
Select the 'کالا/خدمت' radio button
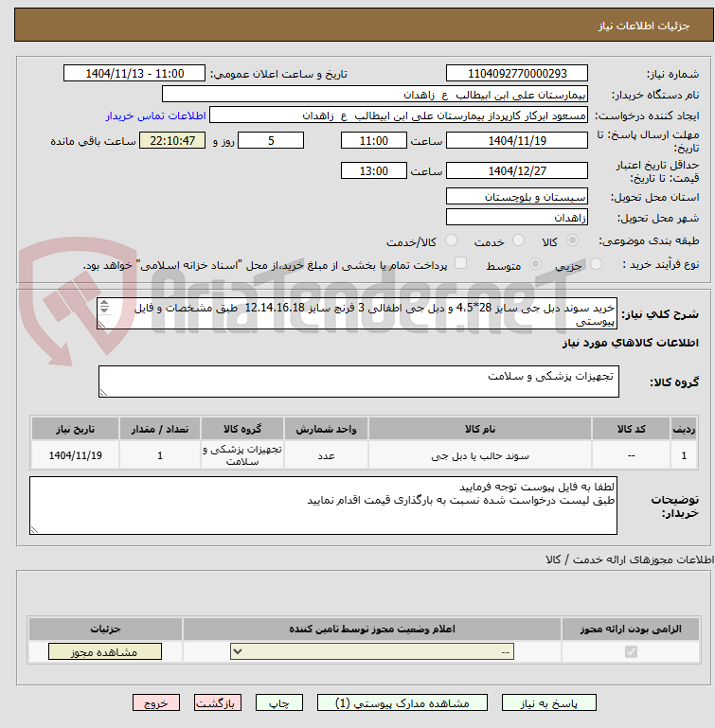pos(451,240)
